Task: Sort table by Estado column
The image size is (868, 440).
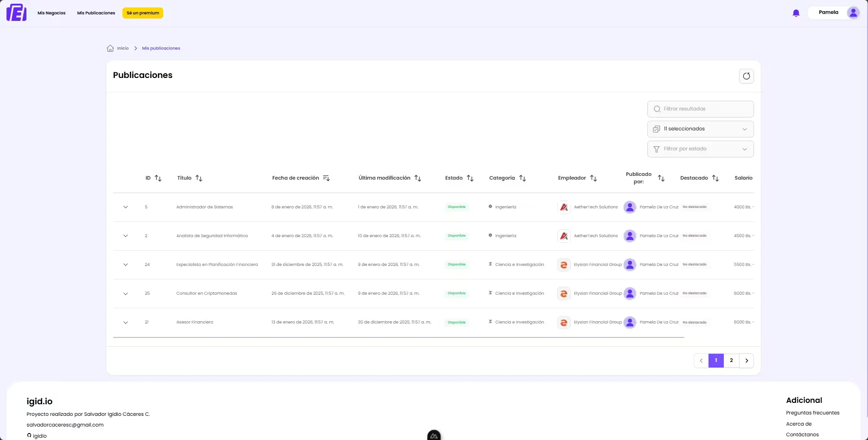Action: (470, 178)
